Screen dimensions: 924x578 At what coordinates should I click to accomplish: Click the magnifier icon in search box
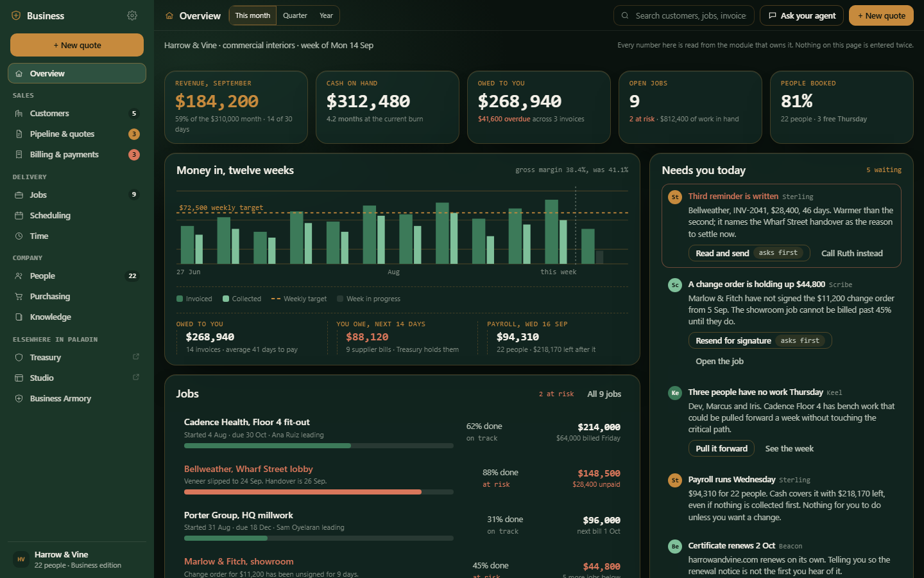(x=625, y=15)
